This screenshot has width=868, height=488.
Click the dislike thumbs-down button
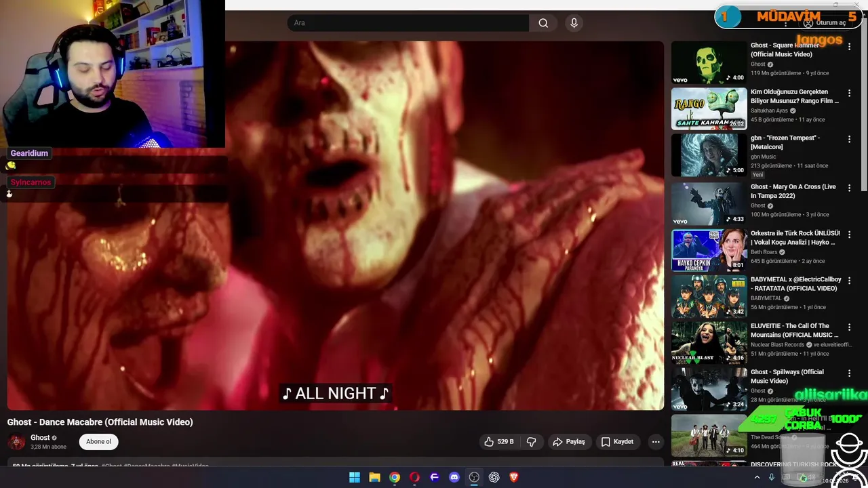coord(532,442)
